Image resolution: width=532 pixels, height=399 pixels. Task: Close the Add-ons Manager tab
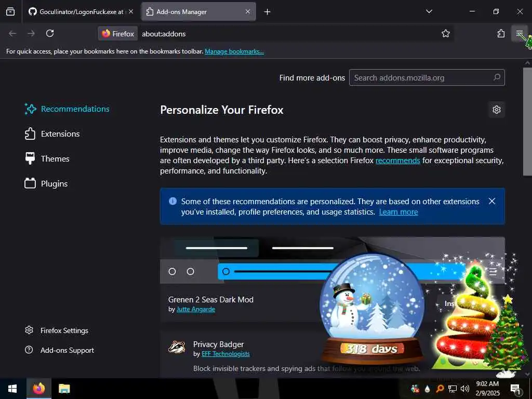click(x=248, y=11)
